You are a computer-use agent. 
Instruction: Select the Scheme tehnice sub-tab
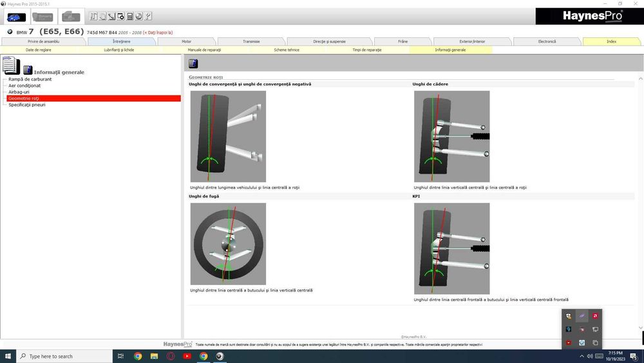287,50
